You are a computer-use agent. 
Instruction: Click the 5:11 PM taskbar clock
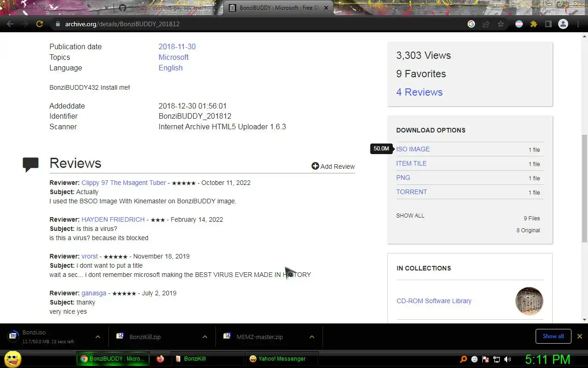[548, 359]
